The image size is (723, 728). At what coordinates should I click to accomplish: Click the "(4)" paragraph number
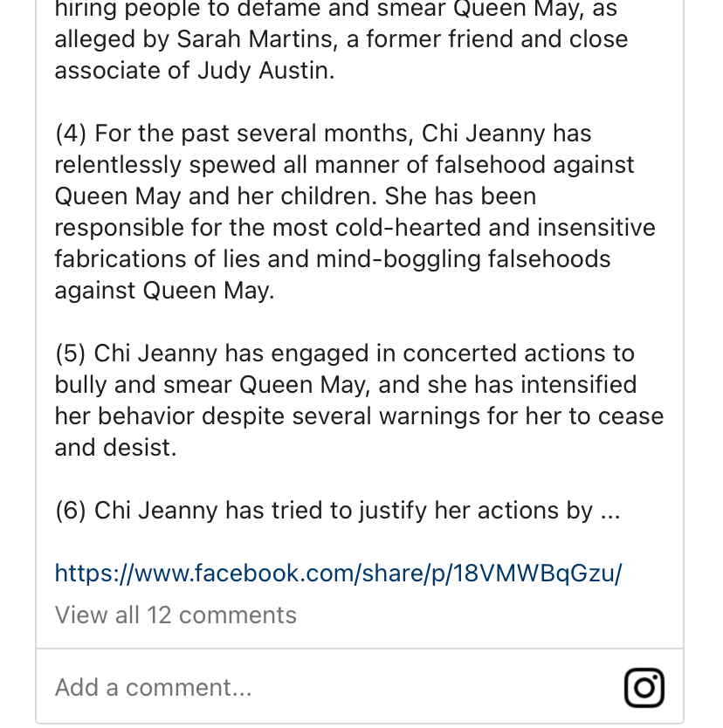71,134
